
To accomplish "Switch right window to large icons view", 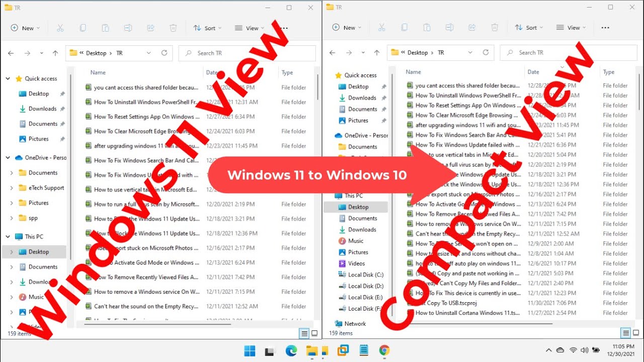I will click(636, 333).
